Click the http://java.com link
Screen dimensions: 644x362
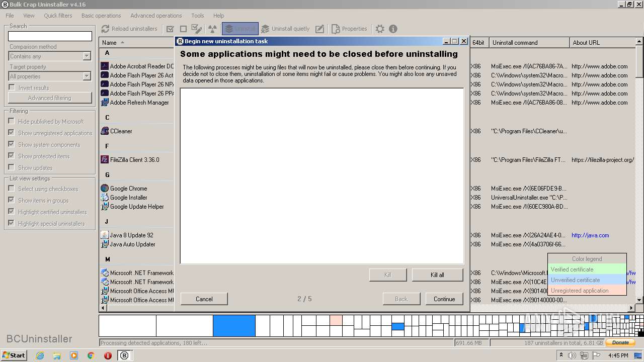pyautogui.click(x=590, y=235)
